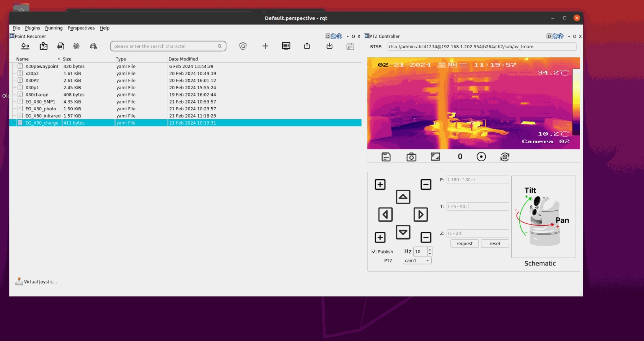
Task: Open the PTZ cam1 dropdown
Action: click(x=417, y=261)
